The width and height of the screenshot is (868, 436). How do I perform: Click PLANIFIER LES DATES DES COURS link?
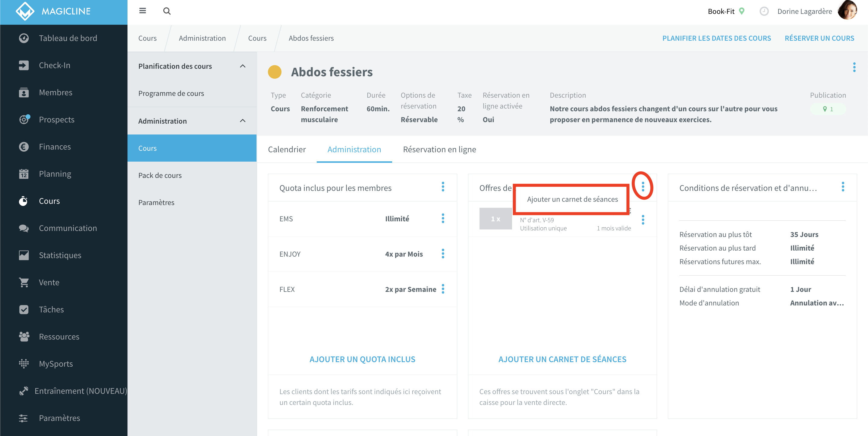716,38
